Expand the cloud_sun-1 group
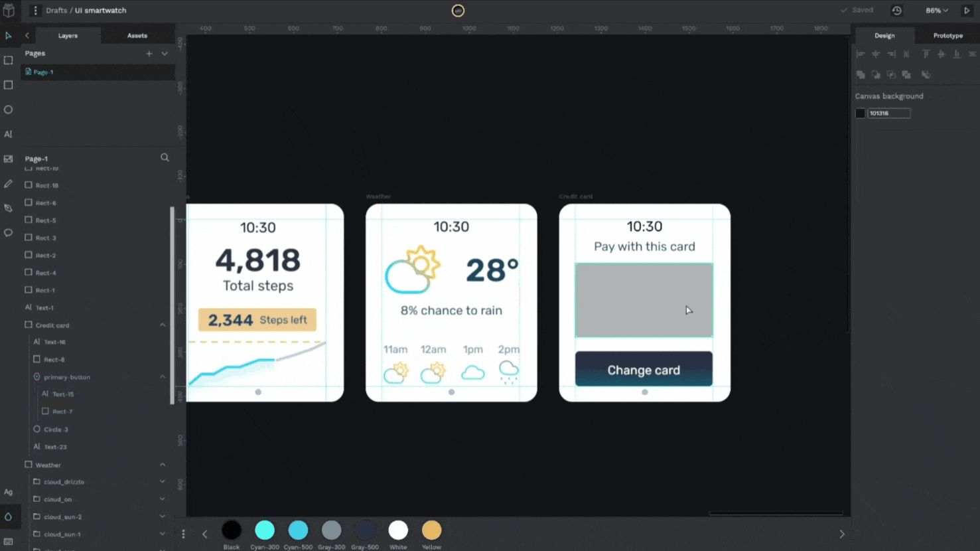980x551 pixels. [163, 534]
